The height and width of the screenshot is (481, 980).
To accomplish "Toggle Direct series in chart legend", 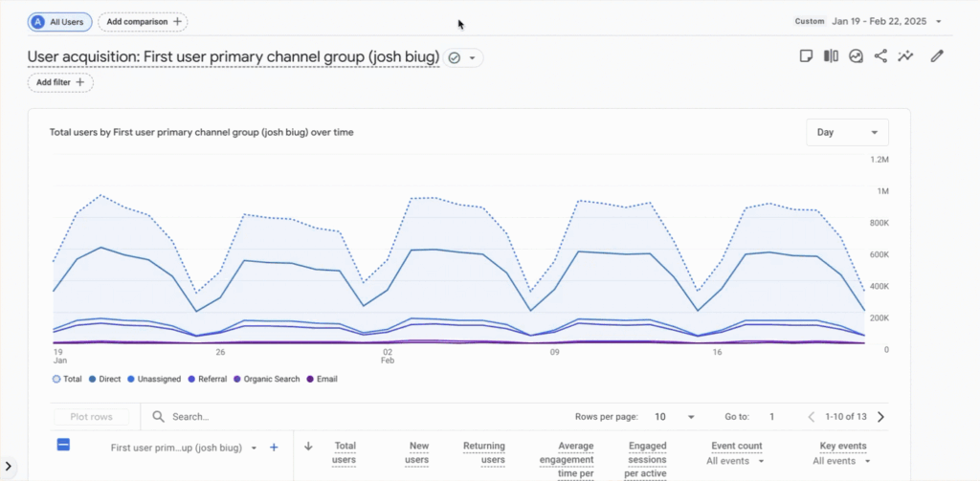I will [x=104, y=379].
